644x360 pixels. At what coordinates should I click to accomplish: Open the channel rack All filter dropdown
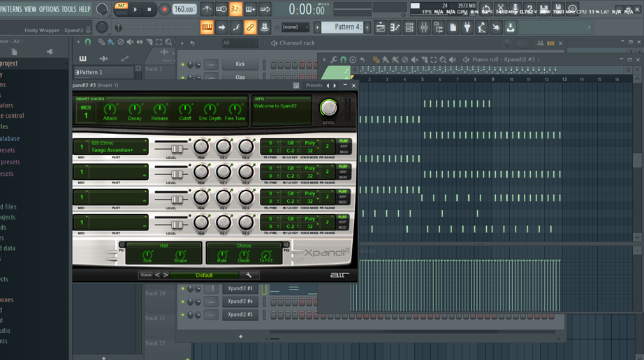[x=240, y=43]
